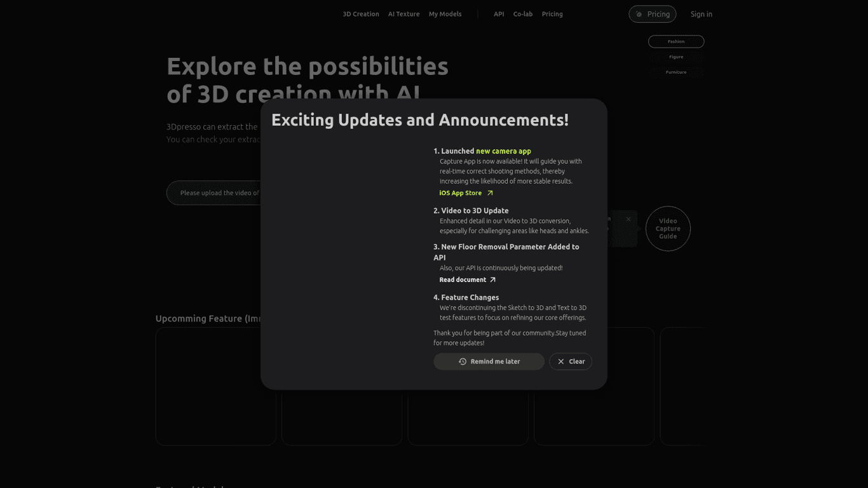
Task: Switch to the AI Texture section
Action: [x=403, y=13]
